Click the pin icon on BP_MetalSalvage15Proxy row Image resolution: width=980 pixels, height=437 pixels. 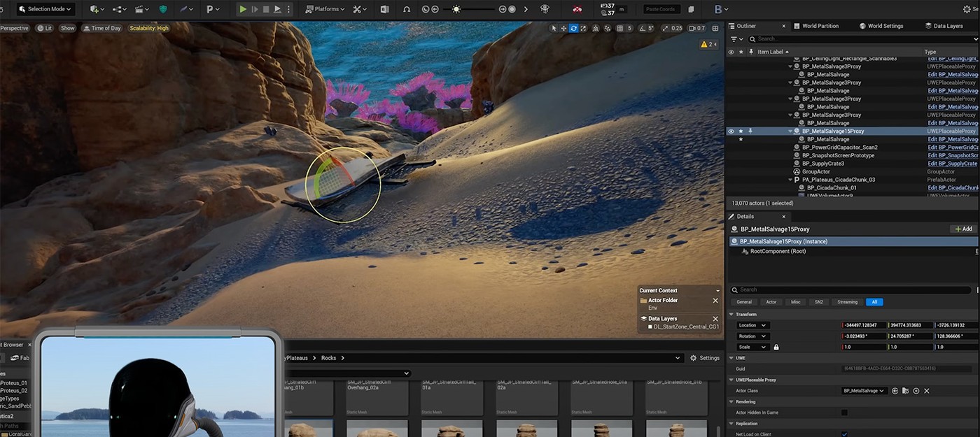[751, 131]
